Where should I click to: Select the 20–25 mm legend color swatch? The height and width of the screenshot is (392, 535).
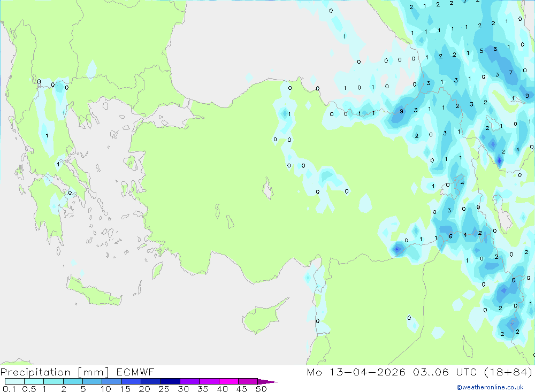tap(151, 381)
